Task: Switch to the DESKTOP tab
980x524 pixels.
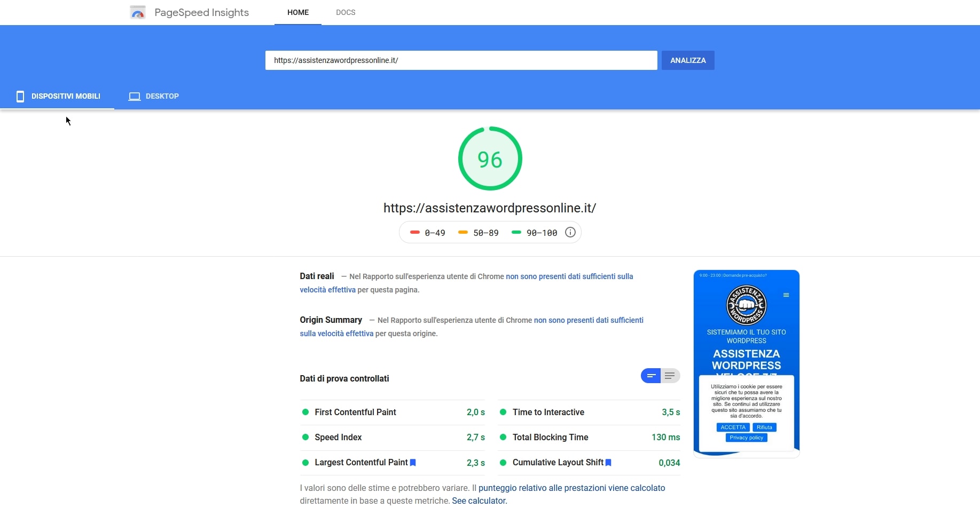Action: [x=154, y=96]
